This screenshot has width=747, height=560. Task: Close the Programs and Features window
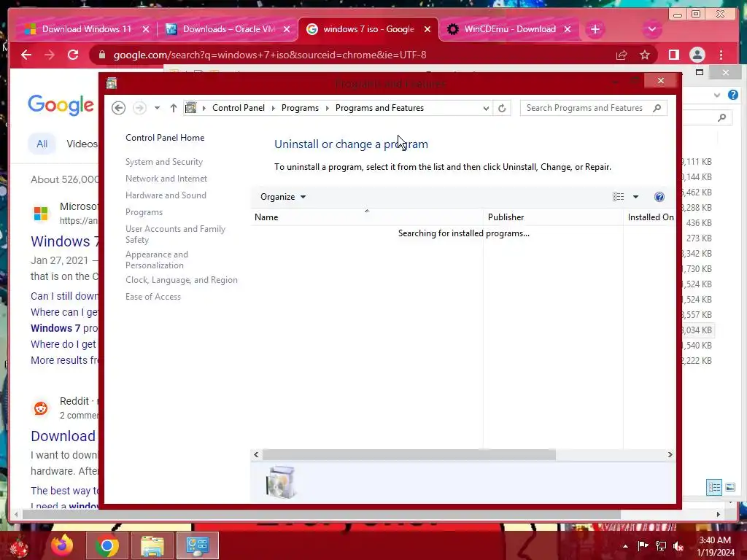[660, 81]
